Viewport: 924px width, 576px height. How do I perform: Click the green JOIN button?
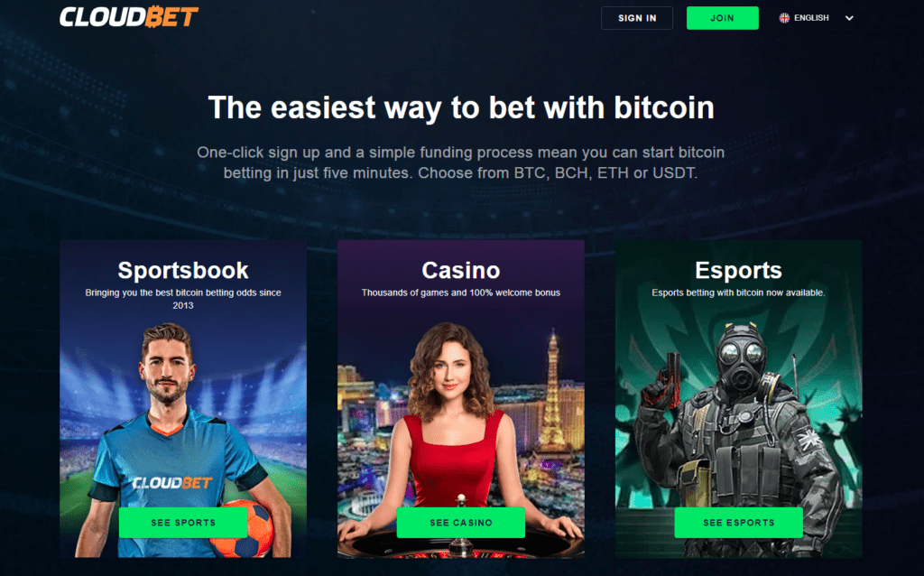tap(722, 18)
